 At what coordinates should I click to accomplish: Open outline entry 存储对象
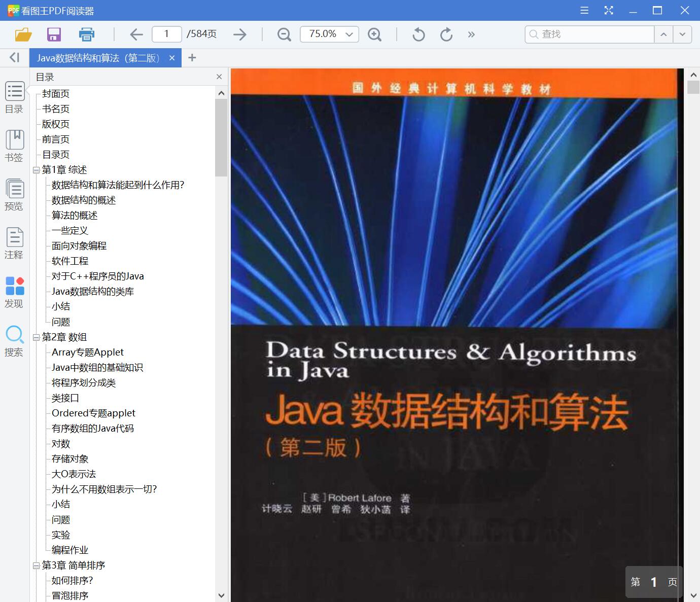point(70,459)
